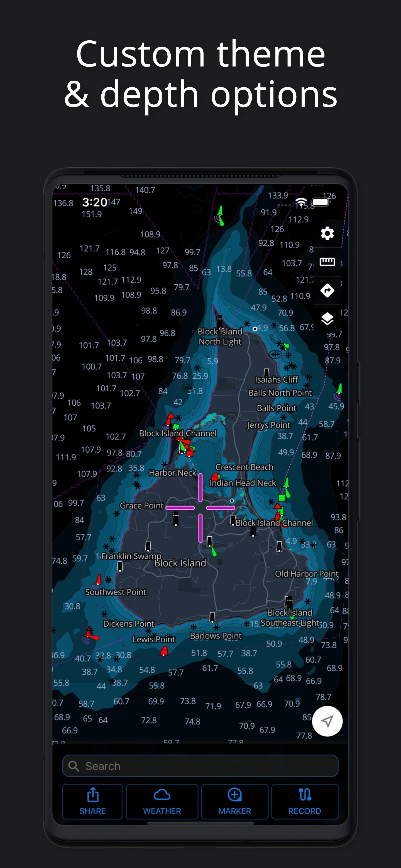
Task: Tap the Dickens Point label
Action: click(128, 623)
